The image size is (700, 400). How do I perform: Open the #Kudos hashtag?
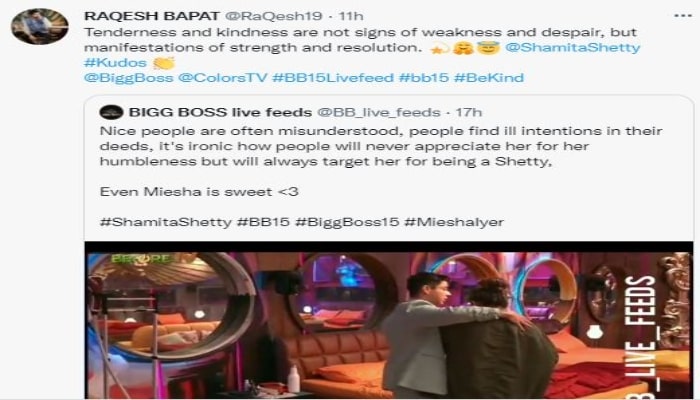tap(115, 62)
